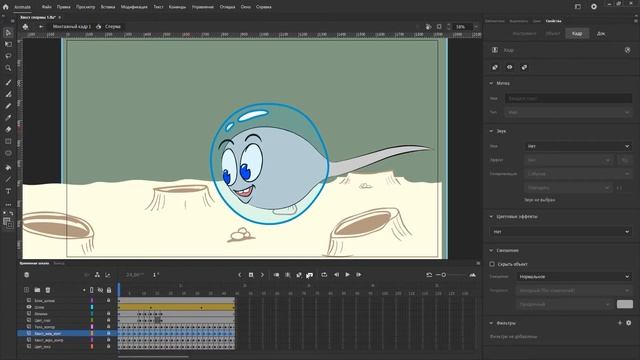Viewport: 640px width, 360px height.
Task: Click Монтажный кадр 1 scene label
Action: pos(72,27)
